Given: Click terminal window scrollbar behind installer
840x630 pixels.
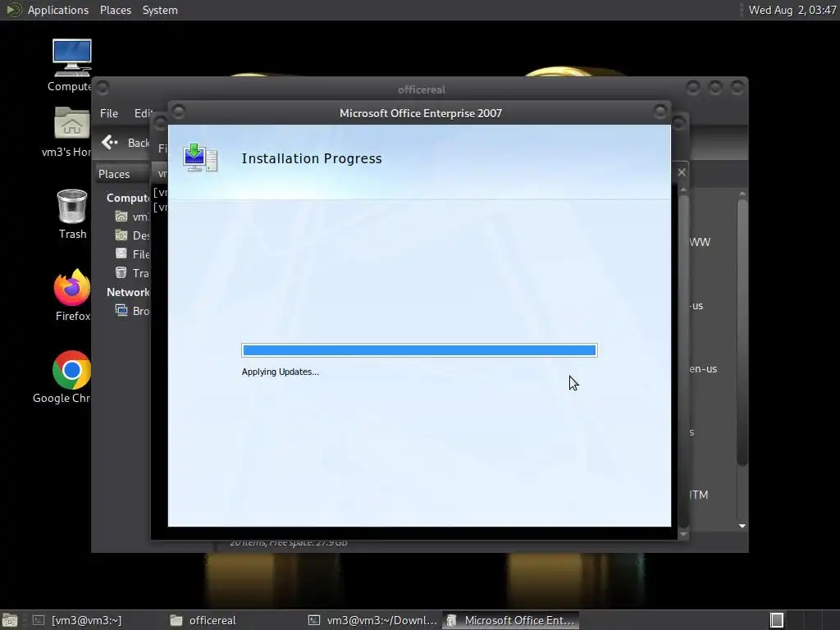Looking at the screenshot, I should (683, 359).
